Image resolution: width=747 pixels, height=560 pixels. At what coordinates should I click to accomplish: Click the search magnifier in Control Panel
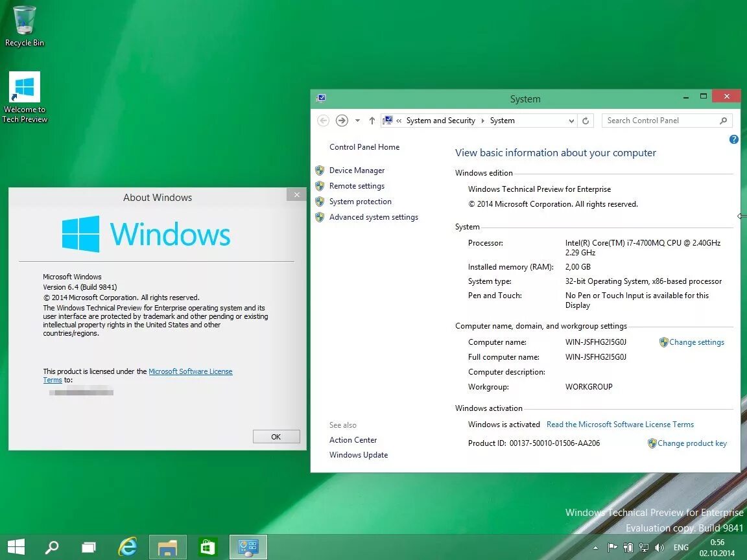point(723,121)
